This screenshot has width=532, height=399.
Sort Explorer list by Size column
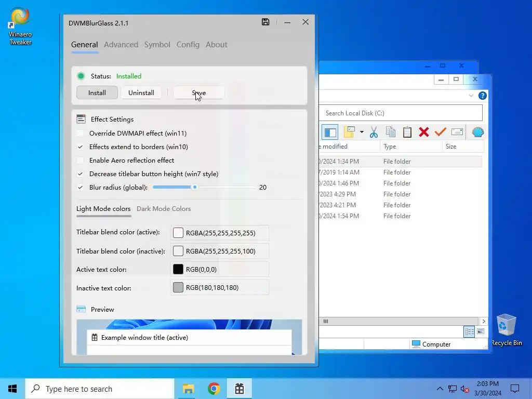[x=463, y=147]
